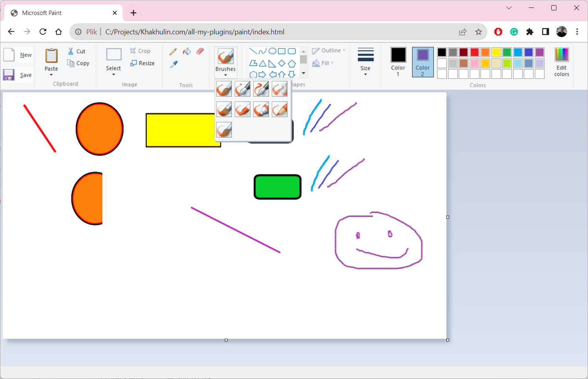The image size is (588, 379).
Task: Pick the Eraser tool
Action: click(200, 51)
